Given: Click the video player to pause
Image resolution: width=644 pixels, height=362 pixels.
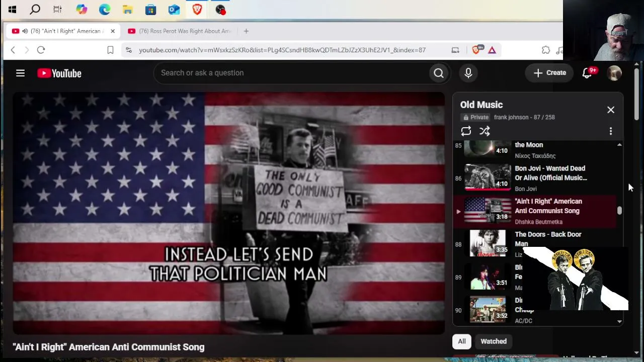Looking at the screenshot, I should (229, 213).
